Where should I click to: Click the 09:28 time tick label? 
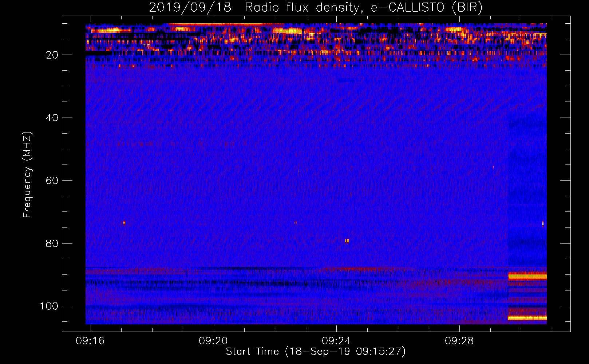pyautogui.click(x=459, y=341)
